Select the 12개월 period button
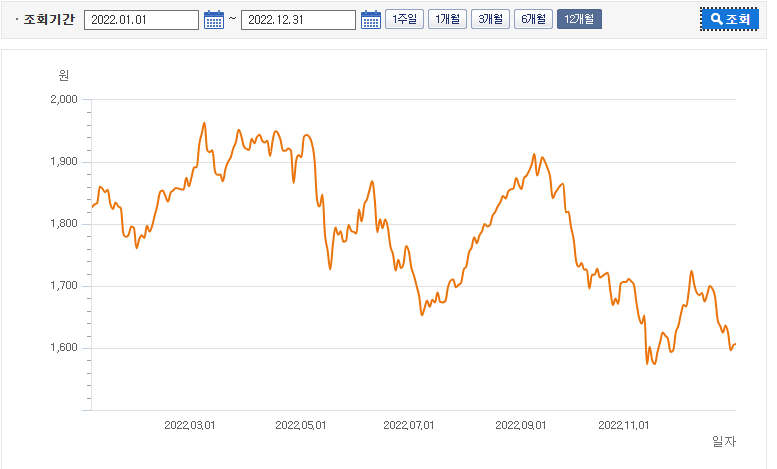Viewport: 777px width, 469px height. (x=579, y=19)
